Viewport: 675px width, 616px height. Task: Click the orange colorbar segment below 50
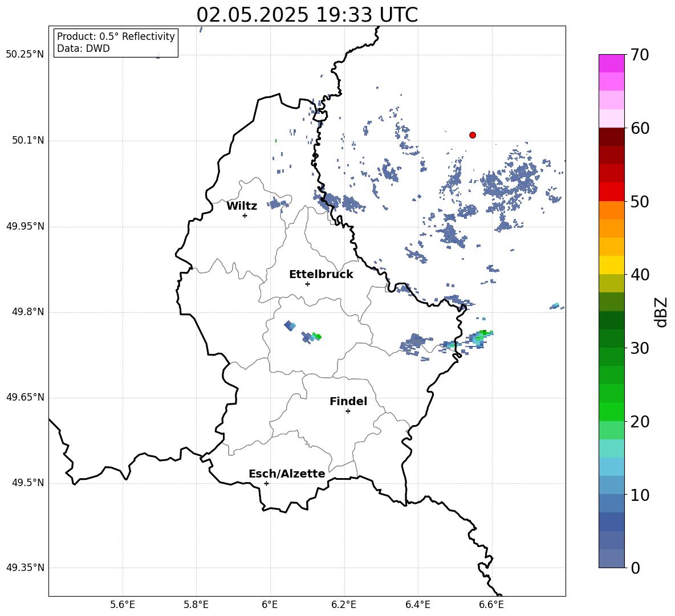[612, 210]
